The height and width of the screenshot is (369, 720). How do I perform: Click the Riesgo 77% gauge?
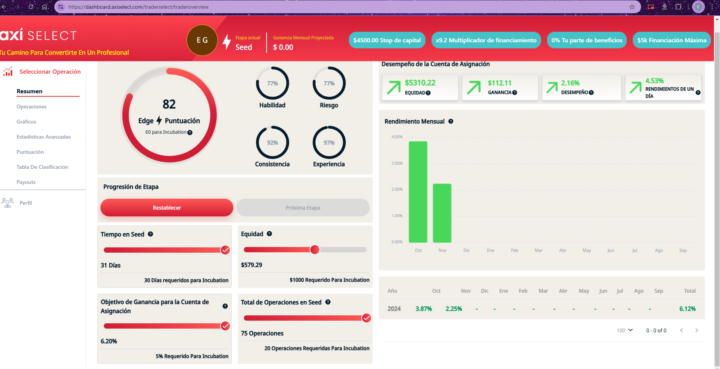click(x=329, y=84)
